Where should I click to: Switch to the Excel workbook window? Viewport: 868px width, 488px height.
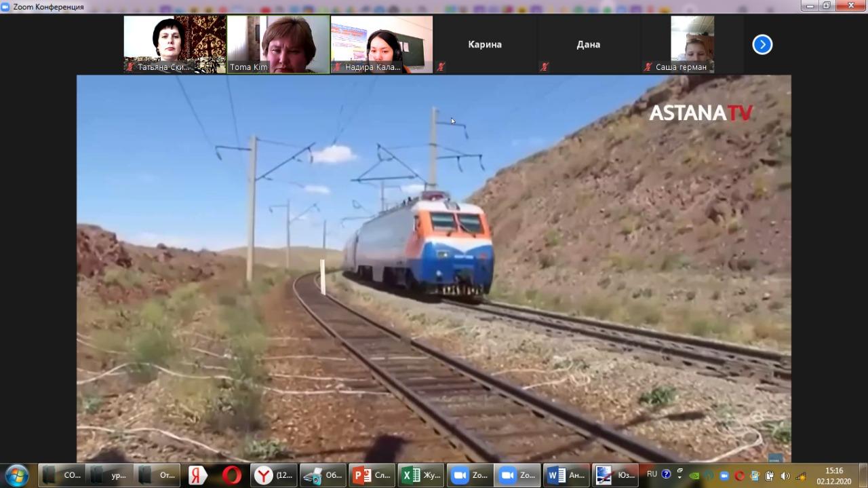tap(420, 475)
